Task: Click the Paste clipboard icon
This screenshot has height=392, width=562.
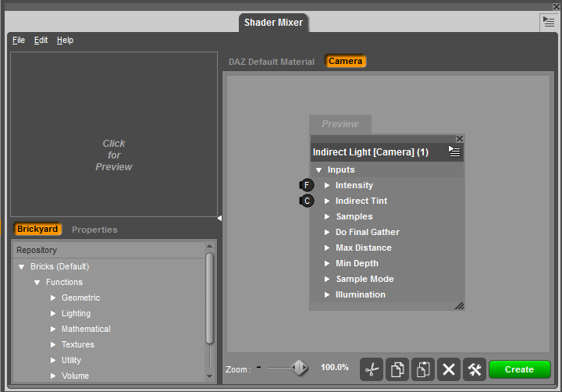Action: (423, 369)
